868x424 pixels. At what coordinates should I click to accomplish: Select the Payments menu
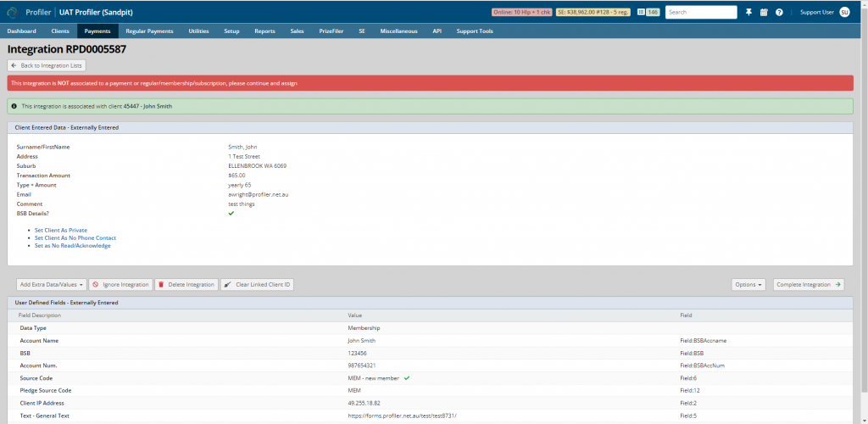click(97, 31)
